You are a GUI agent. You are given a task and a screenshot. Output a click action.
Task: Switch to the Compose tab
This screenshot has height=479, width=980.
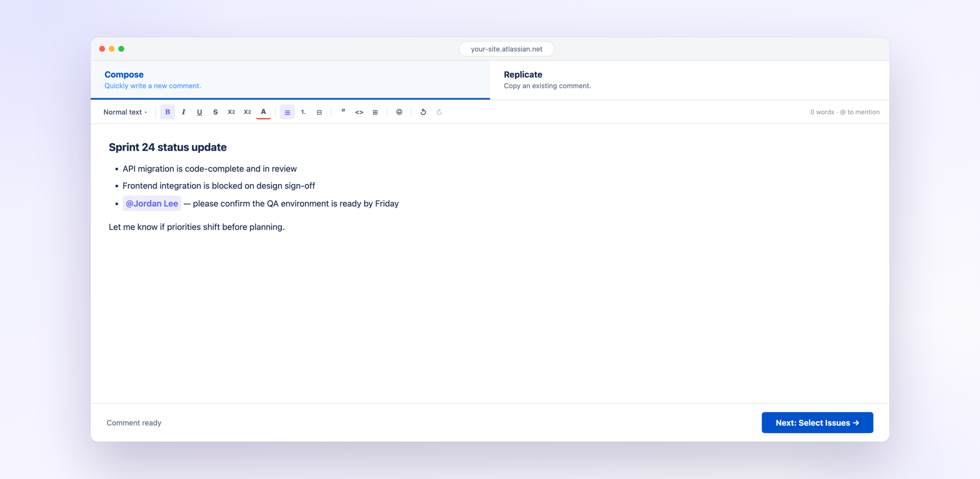coord(290,79)
